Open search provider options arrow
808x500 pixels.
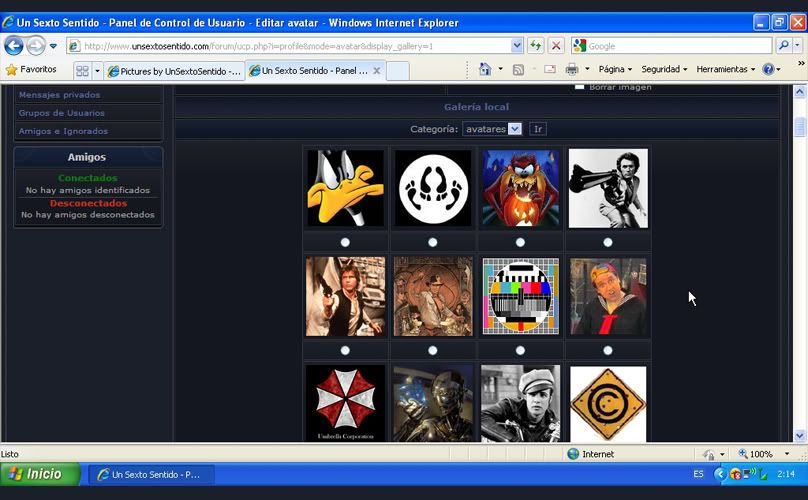pyautogui.click(x=797, y=46)
